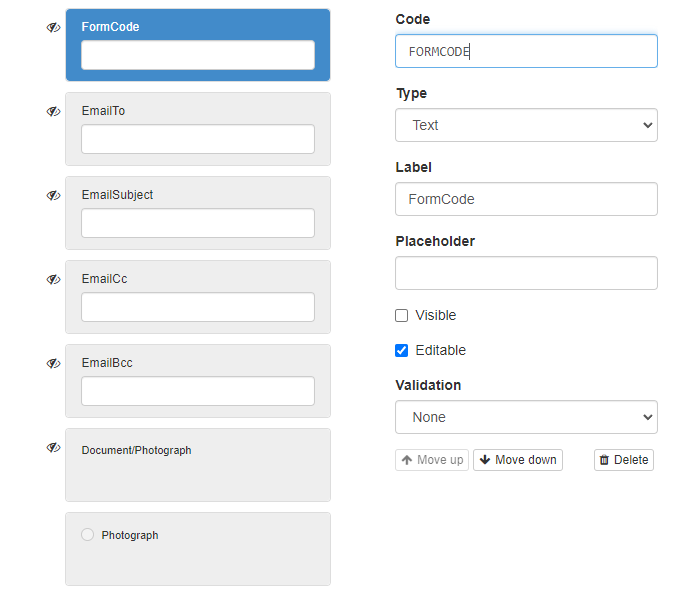Click the hidden-eye icon beside EmailCc
The height and width of the screenshot is (595, 674).
pyautogui.click(x=53, y=279)
